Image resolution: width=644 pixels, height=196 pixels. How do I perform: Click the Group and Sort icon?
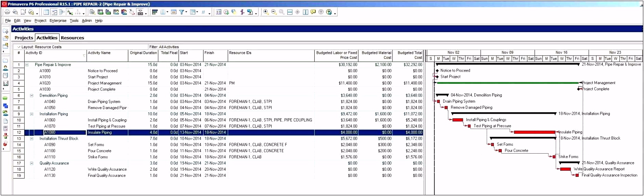tap(193, 12)
